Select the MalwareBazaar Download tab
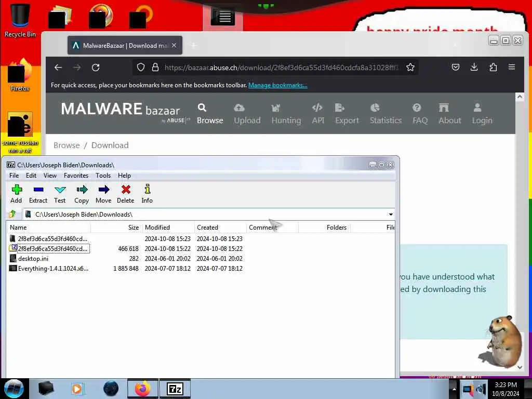 (x=125, y=46)
